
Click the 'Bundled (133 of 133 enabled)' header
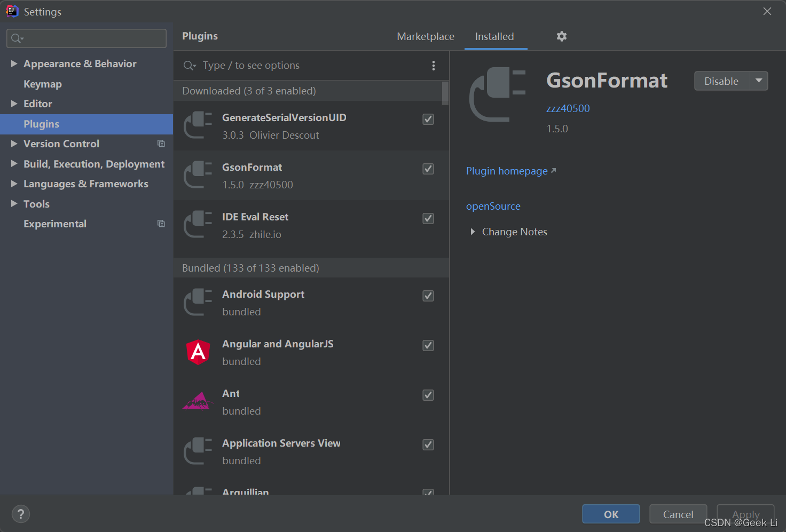[x=311, y=268]
